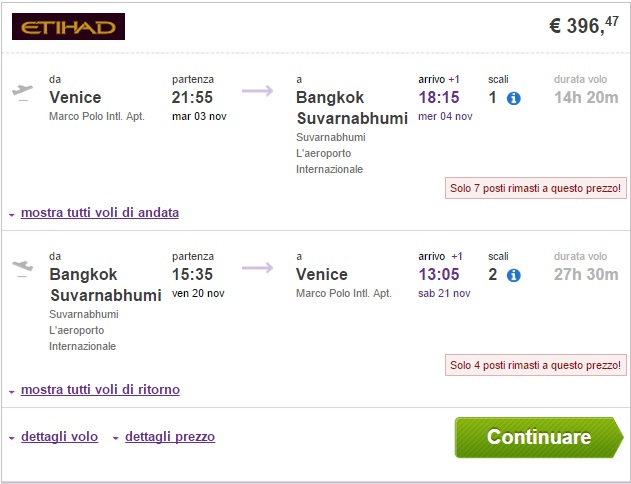Click the Etihad airline logo
This screenshot has width=631, height=484.
[68, 26]
